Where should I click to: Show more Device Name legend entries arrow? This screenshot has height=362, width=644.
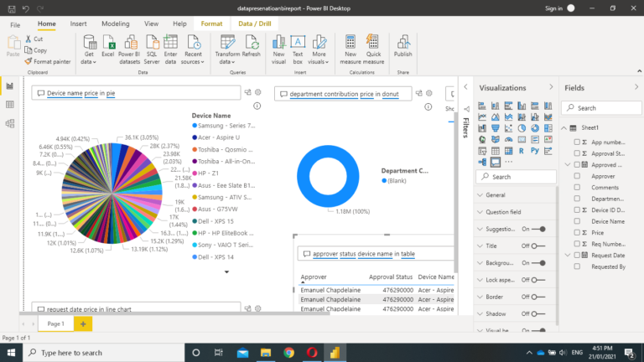tap(226, 271)
